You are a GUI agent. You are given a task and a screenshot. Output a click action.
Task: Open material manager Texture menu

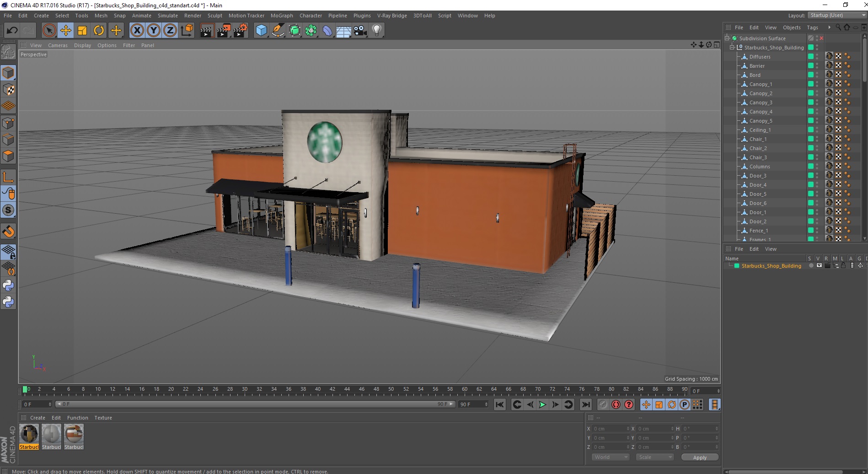(103, 418)
